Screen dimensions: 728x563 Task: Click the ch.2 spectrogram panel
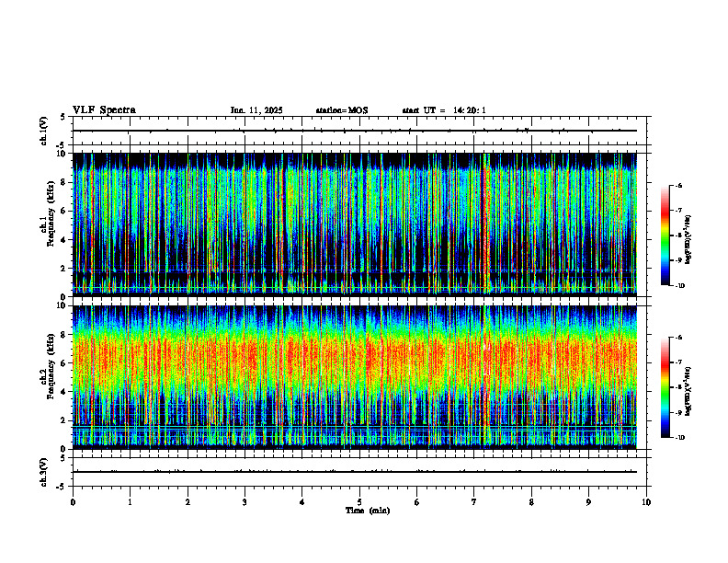(355, 377)
